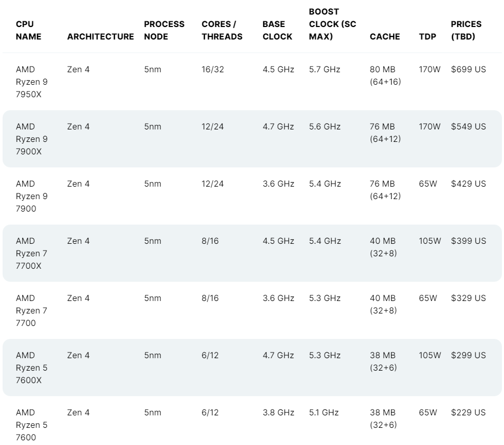Select the 80 MB (64+16) cache cell
This screenshot has width=504, height=445.
(x=385, y=75)
